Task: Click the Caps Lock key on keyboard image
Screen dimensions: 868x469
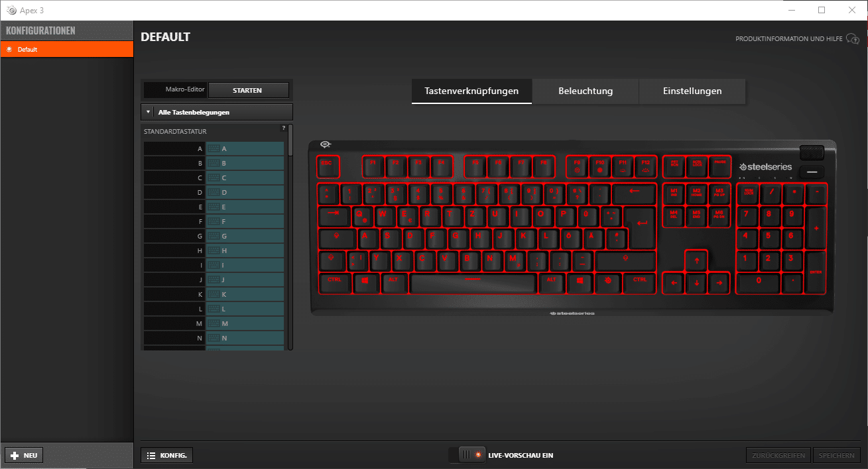Action: tap(337, 238)
